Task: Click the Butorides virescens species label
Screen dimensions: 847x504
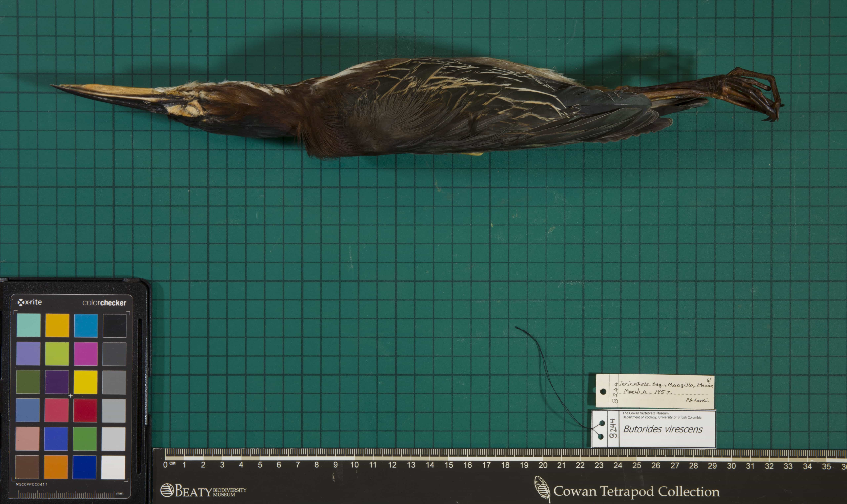Action: click(662, 429)
